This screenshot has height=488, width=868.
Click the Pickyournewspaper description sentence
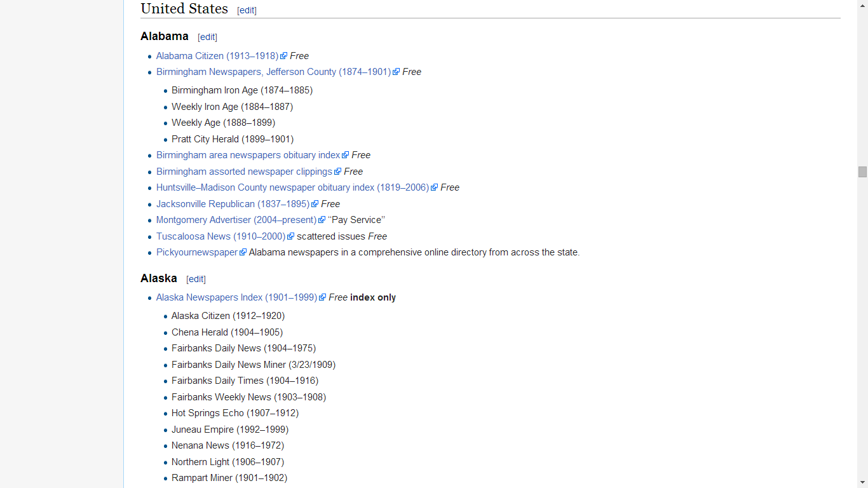click(414, 252)
